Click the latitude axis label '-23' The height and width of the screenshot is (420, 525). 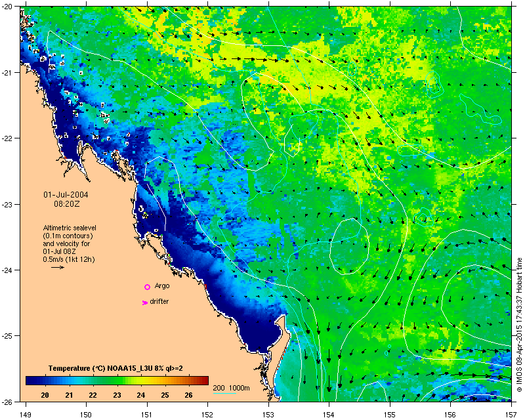click(x=7, y=205)
